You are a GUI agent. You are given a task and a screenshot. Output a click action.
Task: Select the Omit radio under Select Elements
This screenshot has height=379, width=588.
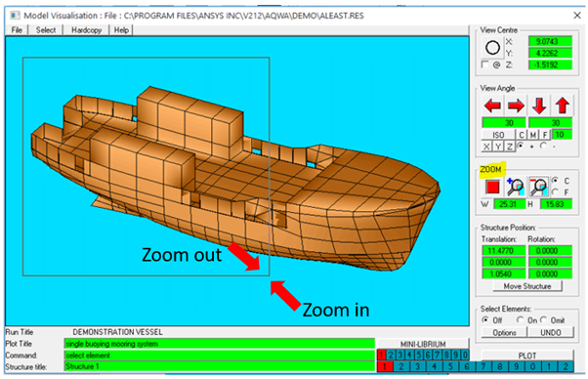point(544,320)
